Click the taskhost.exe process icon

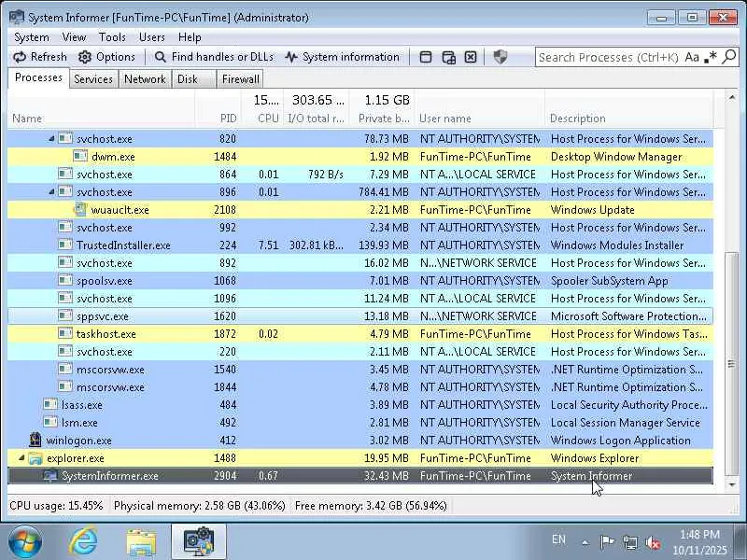[65, 333]
